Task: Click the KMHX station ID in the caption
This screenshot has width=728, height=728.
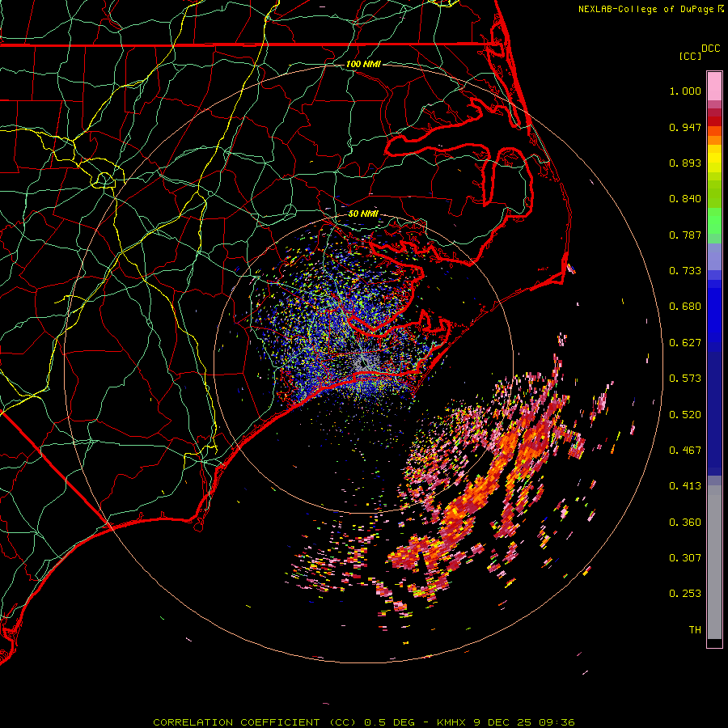Action: coord(451,722)
